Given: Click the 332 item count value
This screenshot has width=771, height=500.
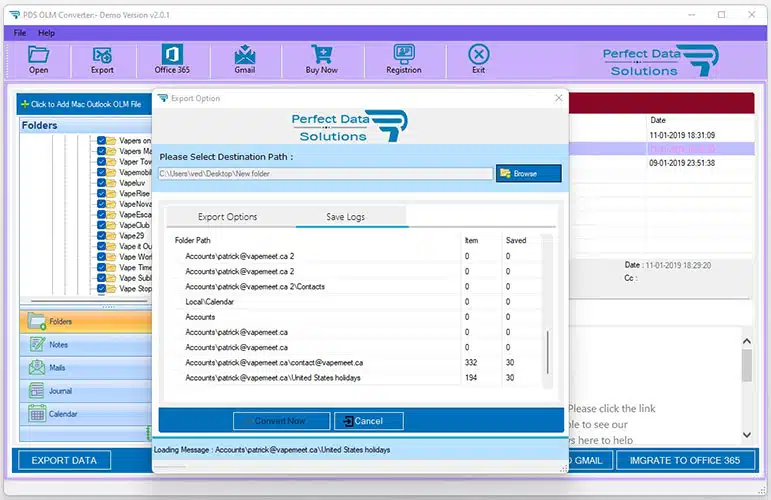Looking at the screenshot, I should [471, 362].
